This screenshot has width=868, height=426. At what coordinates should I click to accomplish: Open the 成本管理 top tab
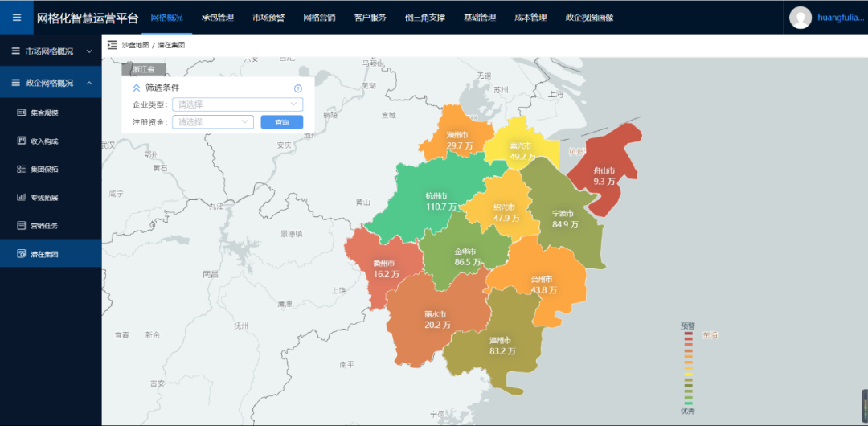tap(530, 18)
